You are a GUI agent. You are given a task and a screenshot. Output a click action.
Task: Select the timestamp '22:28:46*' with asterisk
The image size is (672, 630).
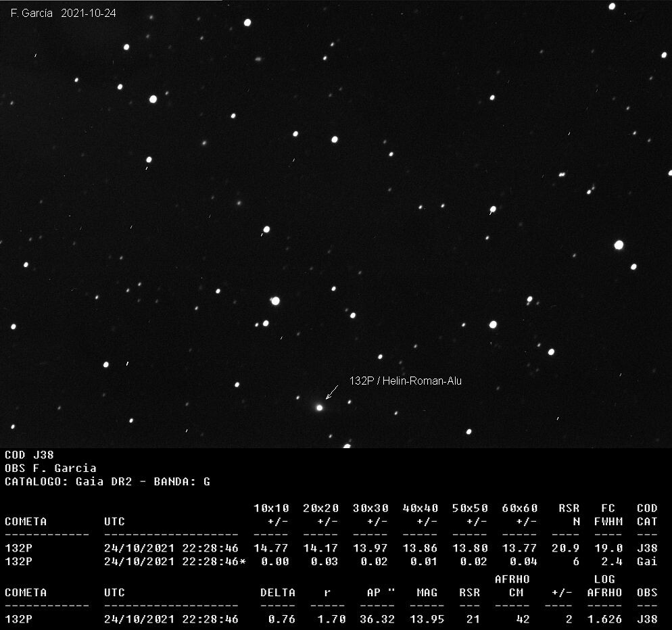(214, 562)
